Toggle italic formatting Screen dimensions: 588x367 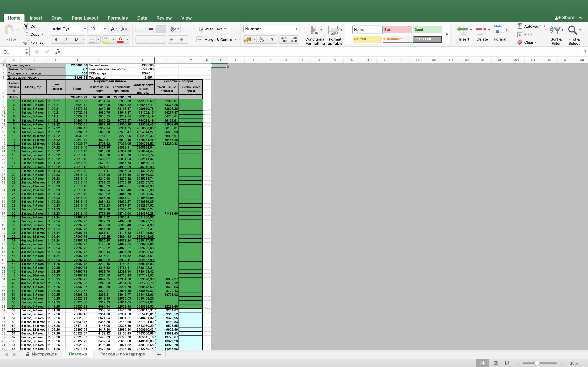(66, 39)
